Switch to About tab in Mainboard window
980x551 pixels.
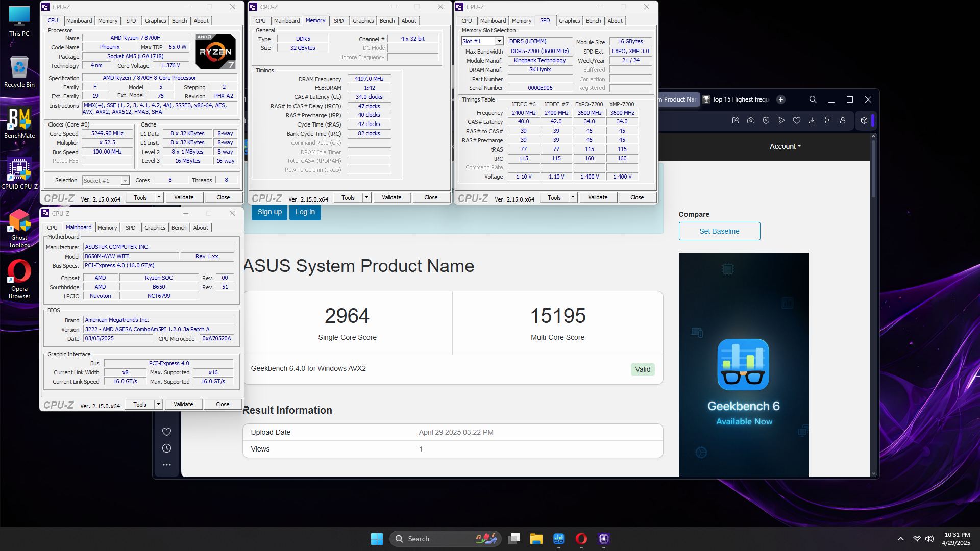click(201, 228)
